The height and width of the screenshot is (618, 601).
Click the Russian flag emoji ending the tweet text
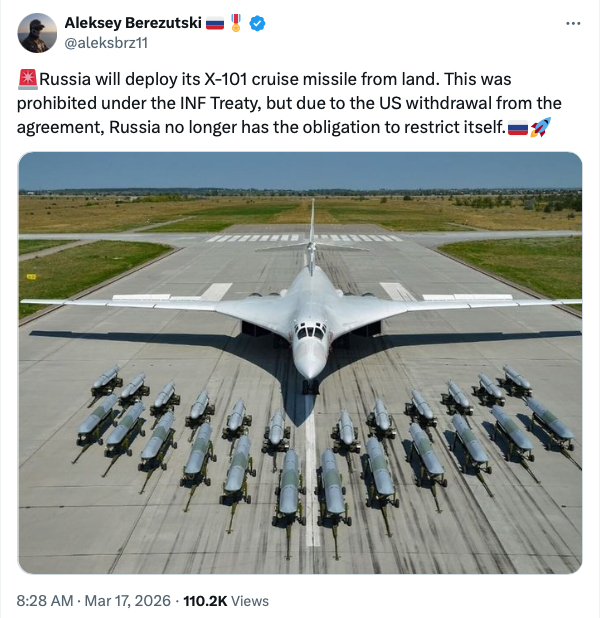coord(517,127)
